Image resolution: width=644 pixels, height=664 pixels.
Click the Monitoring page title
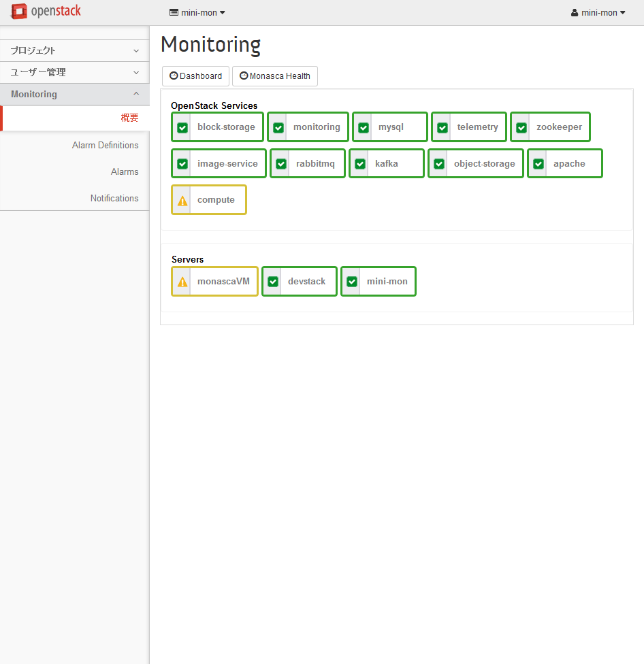coord(210,45)
